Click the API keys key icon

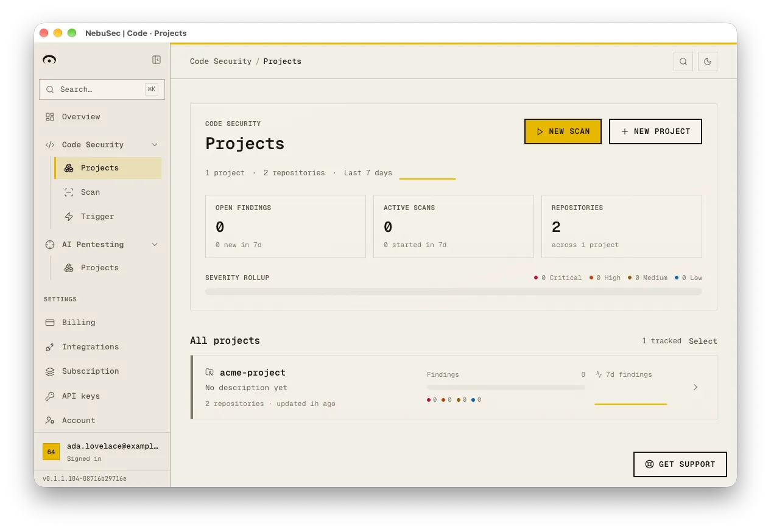coord(50,396)
